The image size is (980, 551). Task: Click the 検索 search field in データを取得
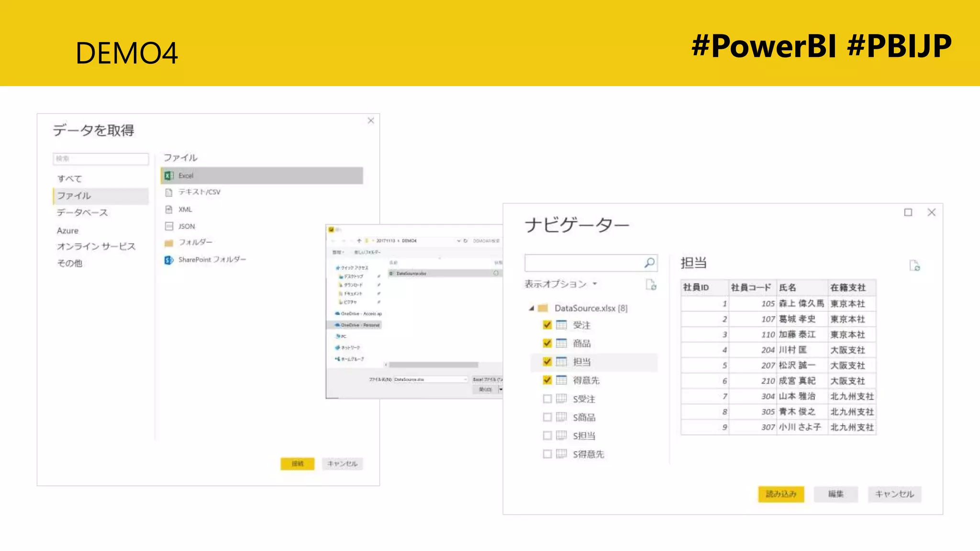[100, 159]
